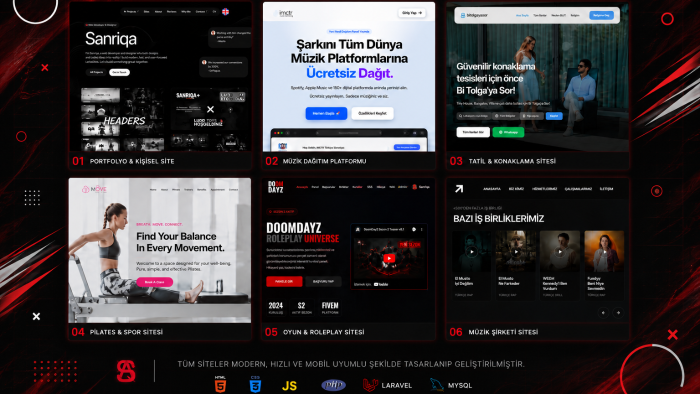Select Anasayfa in DoomDayz nav
Viewport: 700px width, 394px height.
(302, 187)
